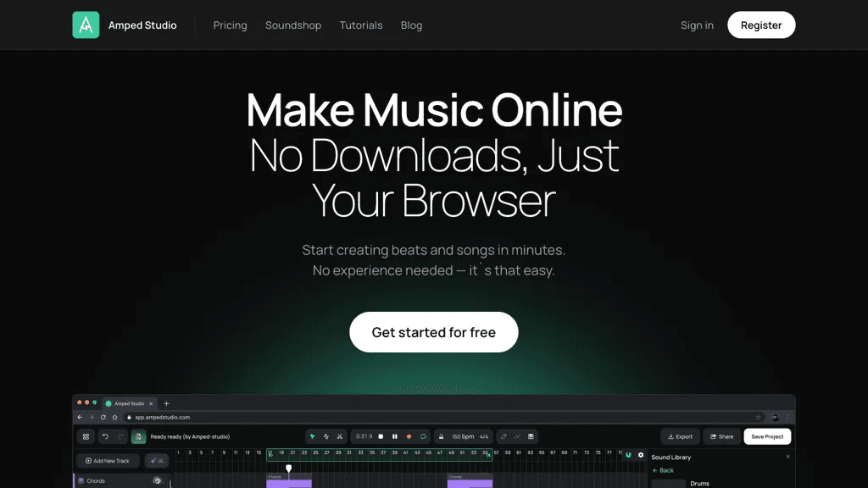Screen dimensions: 868x488
Task: Open the Drums category in Sound Library
Action: tap(699, 484)
